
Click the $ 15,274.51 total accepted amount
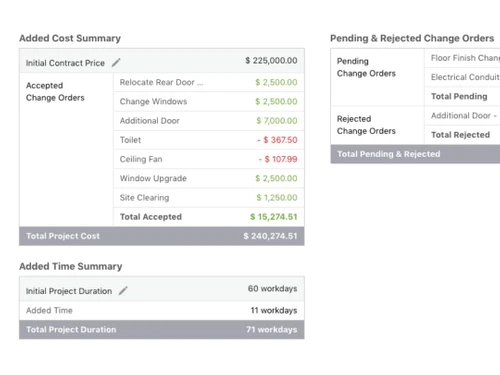(274, 217)
